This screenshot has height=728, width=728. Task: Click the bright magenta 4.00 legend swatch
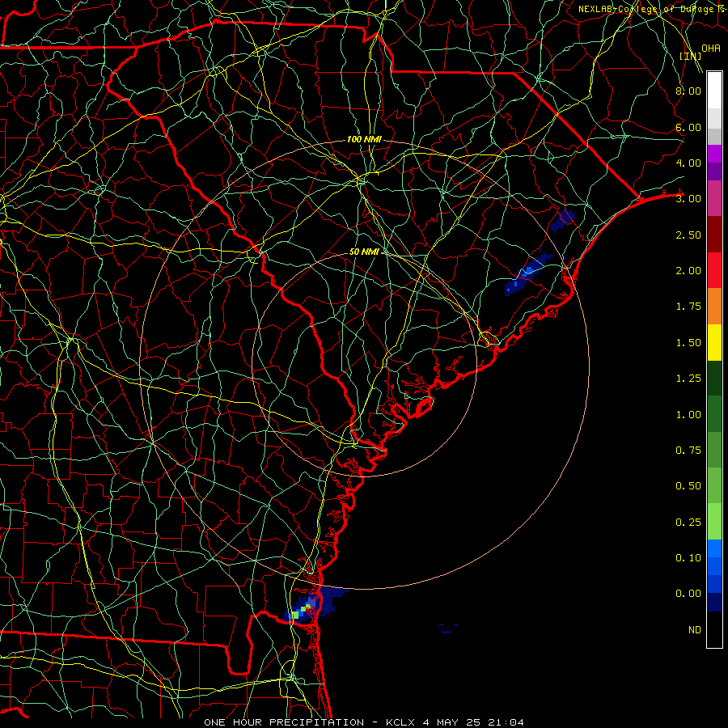point(714,154)
